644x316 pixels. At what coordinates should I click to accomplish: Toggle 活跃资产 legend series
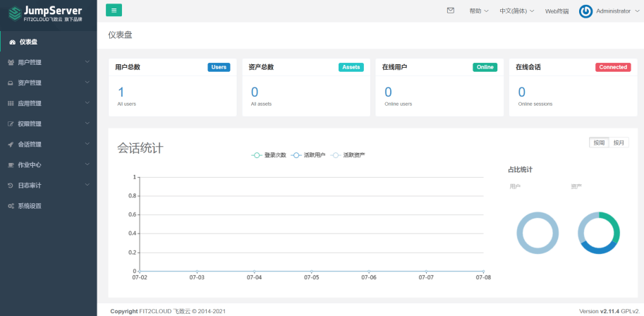(x=348, y=155)
